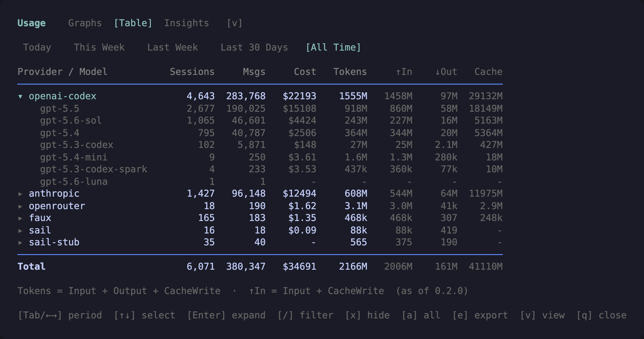Click the [Enter] expand hint
The height and width of the screenshot is (339, 644).
[x=226, y=315]
